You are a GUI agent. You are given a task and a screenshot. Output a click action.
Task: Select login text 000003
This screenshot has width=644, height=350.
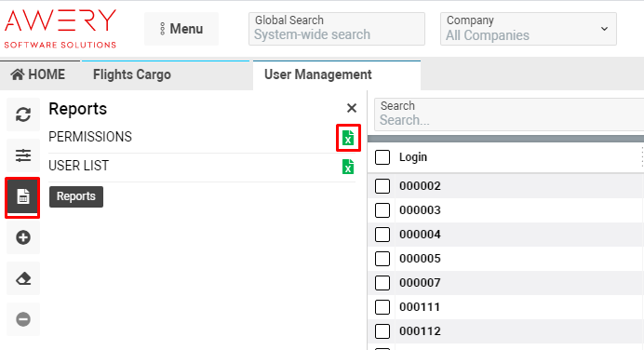click(x=420, y=210)
